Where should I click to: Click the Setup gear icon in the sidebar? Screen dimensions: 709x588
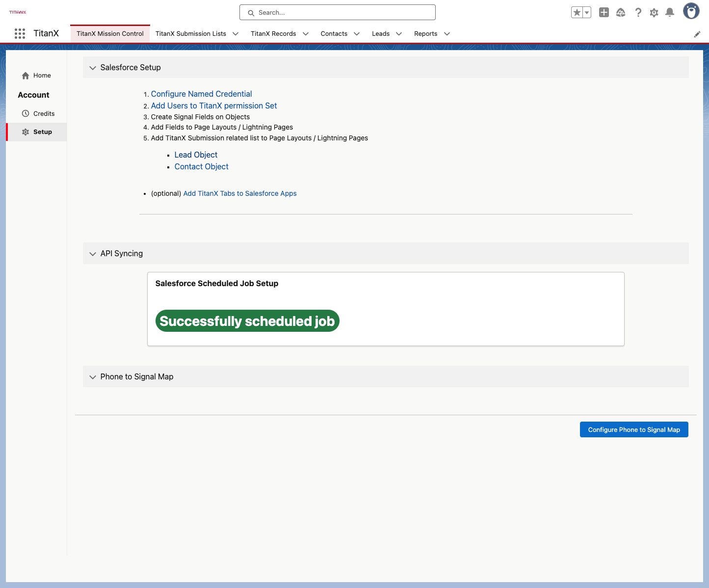coord(26,132)
